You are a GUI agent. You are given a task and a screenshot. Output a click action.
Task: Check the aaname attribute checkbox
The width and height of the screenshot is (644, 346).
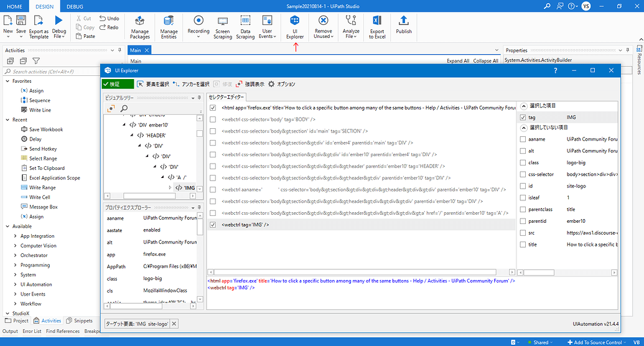(523, 139)
